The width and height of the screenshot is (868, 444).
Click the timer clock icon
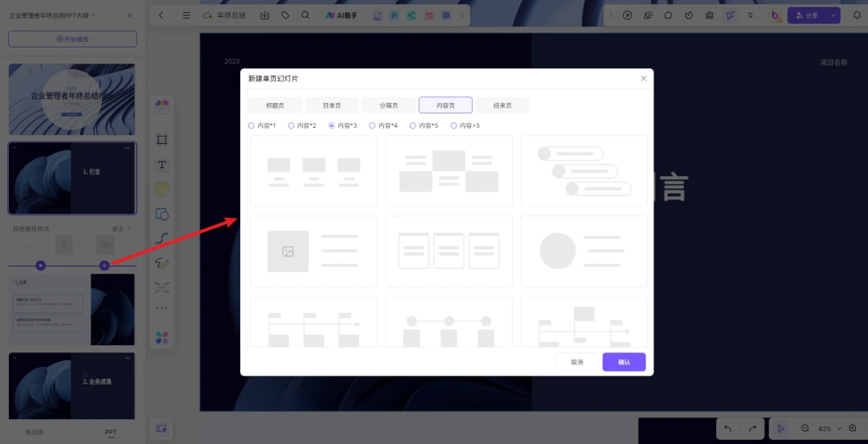click(689, 15)
